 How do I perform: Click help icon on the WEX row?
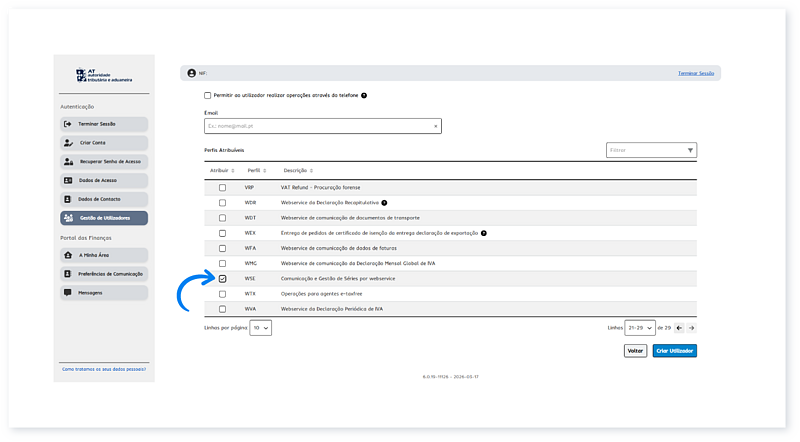click(x=483, y=232)
